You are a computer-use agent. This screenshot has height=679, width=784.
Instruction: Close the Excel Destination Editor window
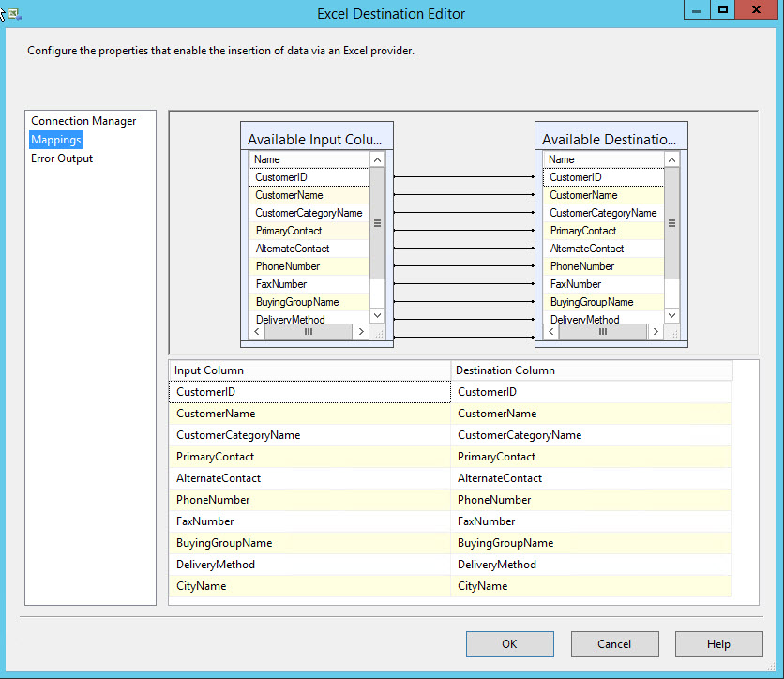point(757,9)
